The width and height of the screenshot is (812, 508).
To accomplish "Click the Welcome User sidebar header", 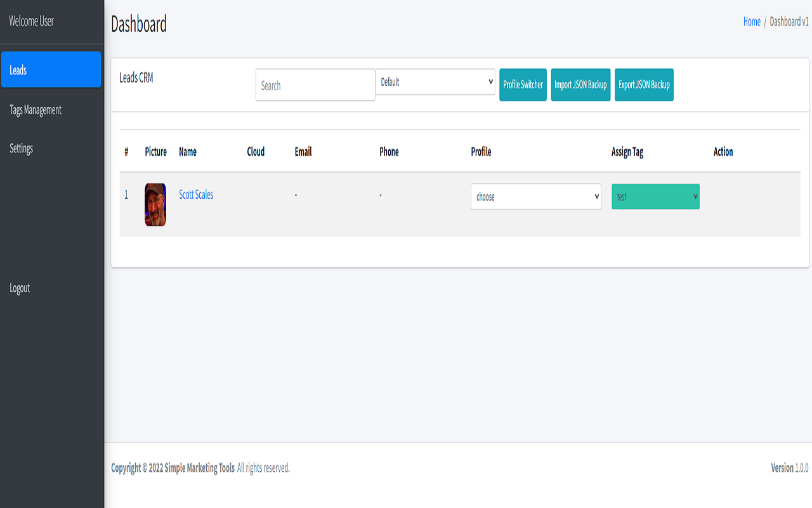I will pyautogui.click(x=32, y=21).
